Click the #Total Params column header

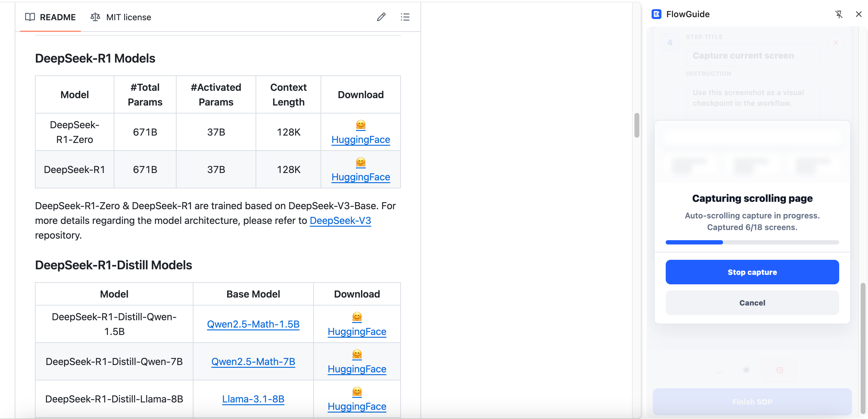(145, 95)
